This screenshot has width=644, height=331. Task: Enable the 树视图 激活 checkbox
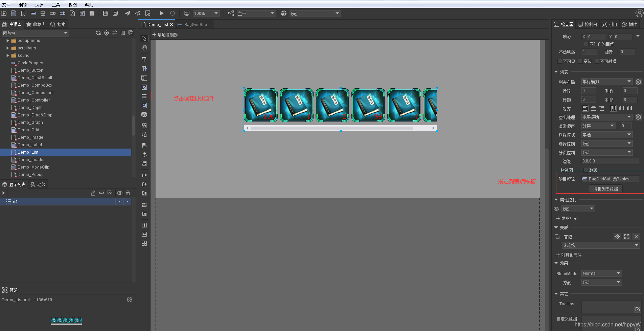pyautogui.click(x=586, y=170)
